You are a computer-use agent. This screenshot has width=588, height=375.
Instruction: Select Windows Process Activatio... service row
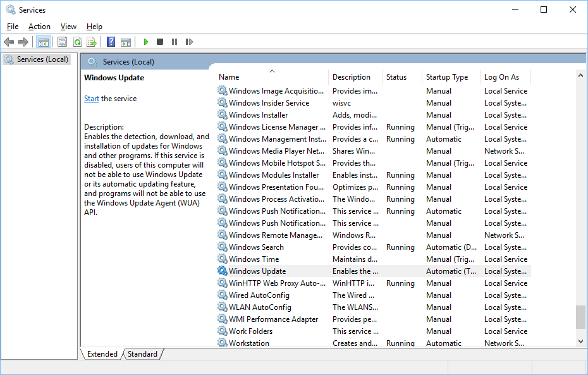[x=374, y=199]
